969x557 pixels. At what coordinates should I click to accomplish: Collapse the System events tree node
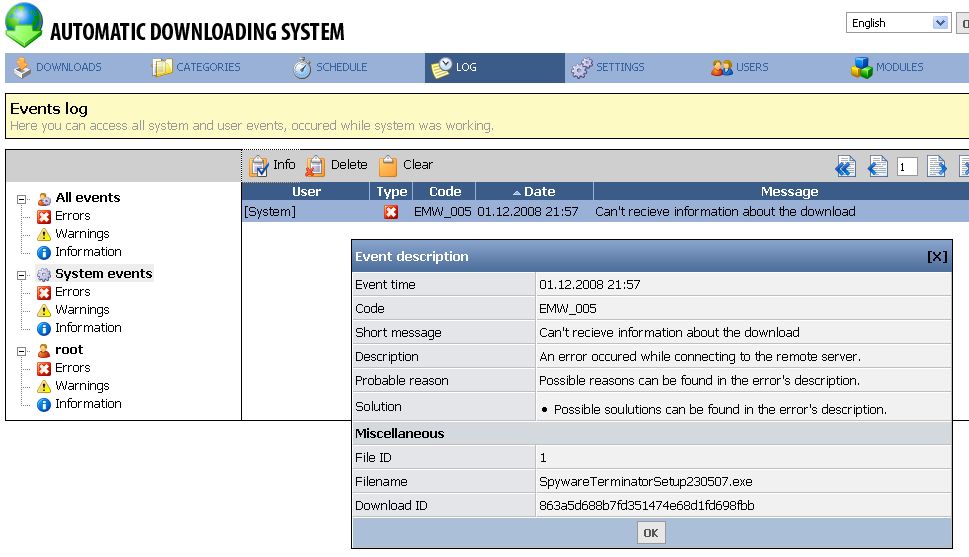point(21,274)
